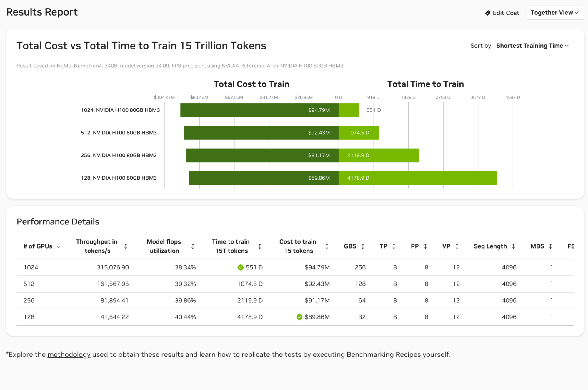Sort GBS column icon
The image size is (588, 390).
click(x=363, y=246)
